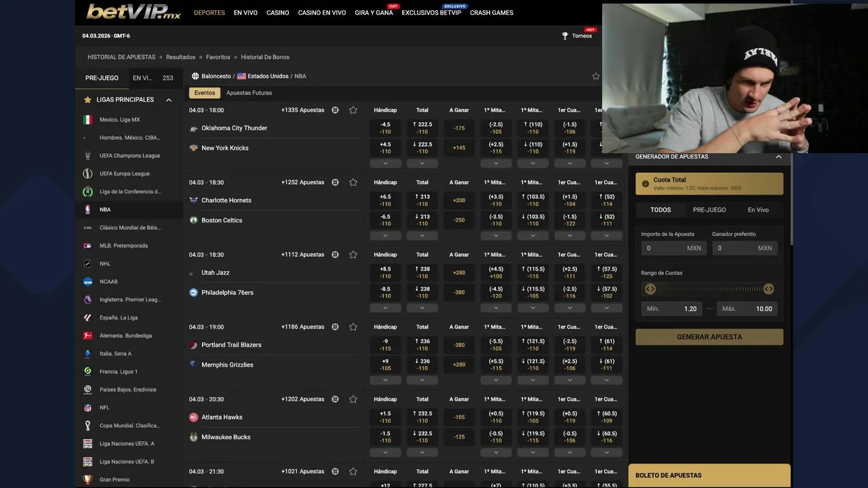Click Francia Ligue 1 icon
This screenshot has height=488, width=868.
(87, 371)
